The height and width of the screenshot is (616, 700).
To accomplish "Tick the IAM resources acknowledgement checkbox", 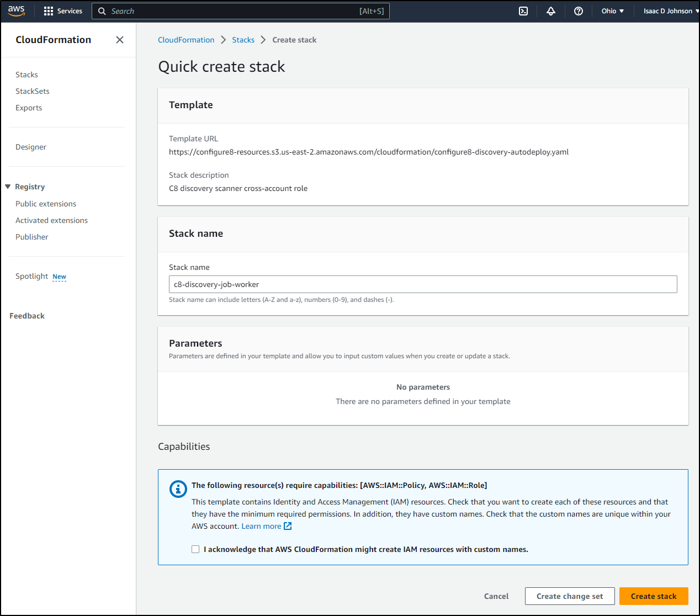I will coord(195,549).
